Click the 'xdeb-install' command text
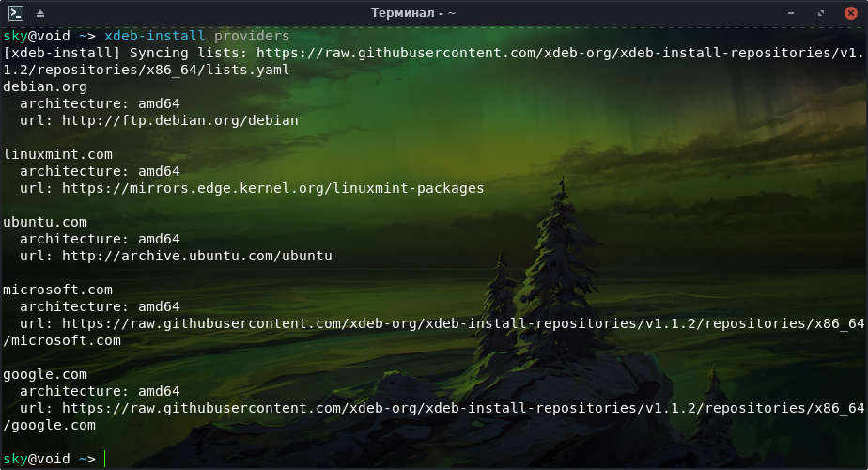This screenshot has width=868, height=470. (x=154, y=36)
